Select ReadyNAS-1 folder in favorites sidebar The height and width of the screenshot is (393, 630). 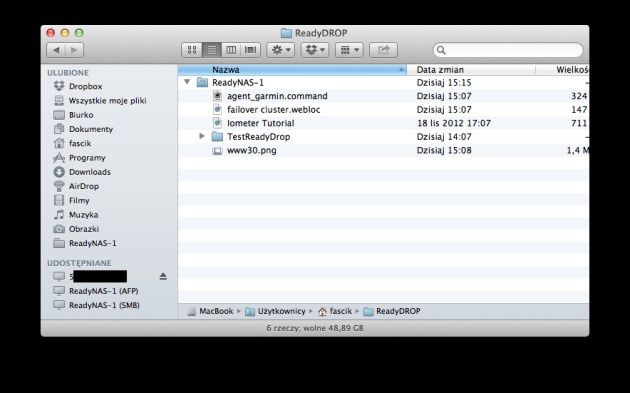tap(85, 243)
